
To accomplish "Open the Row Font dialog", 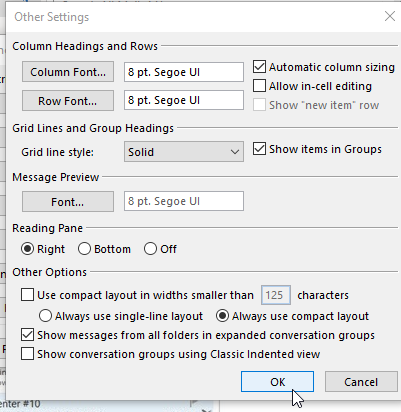I will pyautogui.click(x=68, y=101).
